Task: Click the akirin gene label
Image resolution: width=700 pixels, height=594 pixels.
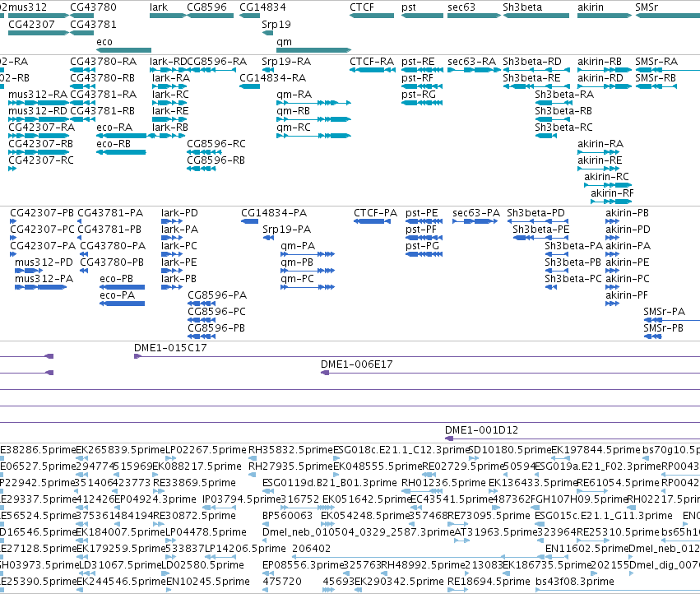Action: coord(590,7)
